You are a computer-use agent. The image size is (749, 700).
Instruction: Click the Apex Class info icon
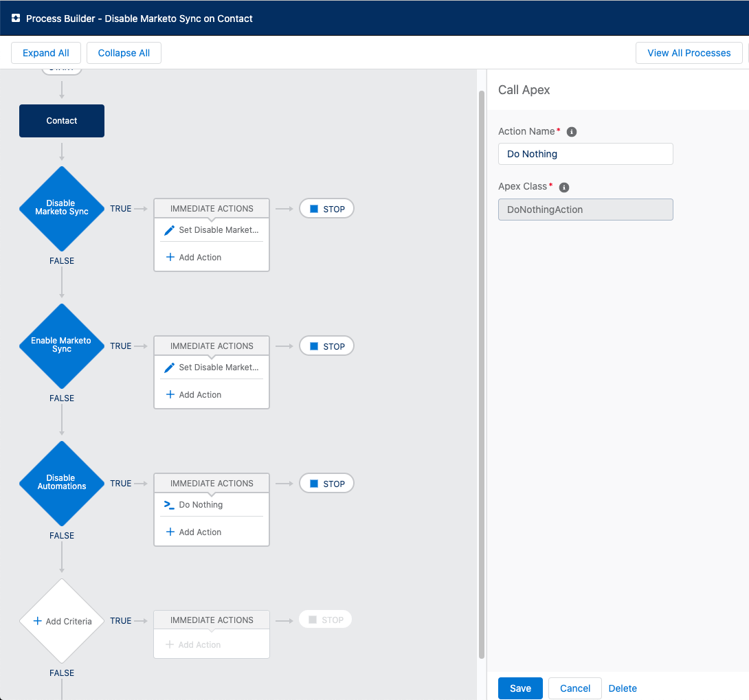coord(564,187)
